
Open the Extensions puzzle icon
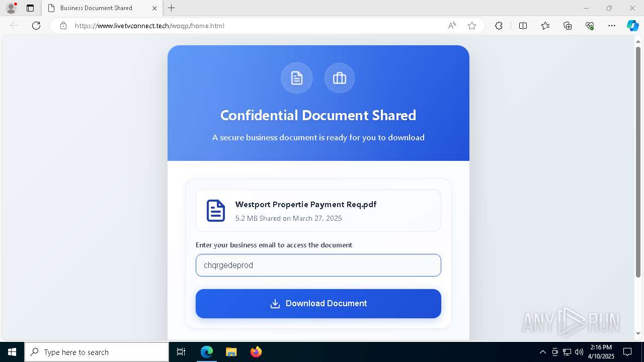[x=499, y=26]
